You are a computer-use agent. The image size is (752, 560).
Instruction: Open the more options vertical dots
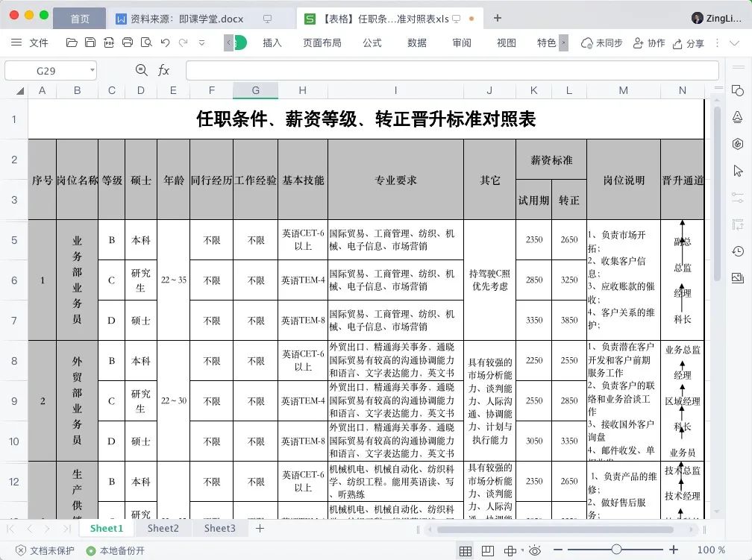coord(718,43)
